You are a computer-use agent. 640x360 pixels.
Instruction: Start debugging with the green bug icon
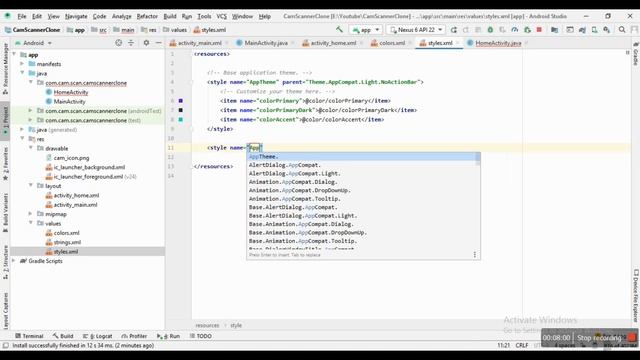(490, 30)
